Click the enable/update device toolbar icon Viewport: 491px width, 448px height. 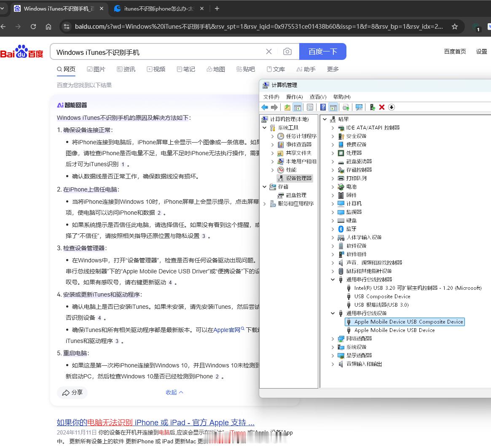(x=372, y=108)
